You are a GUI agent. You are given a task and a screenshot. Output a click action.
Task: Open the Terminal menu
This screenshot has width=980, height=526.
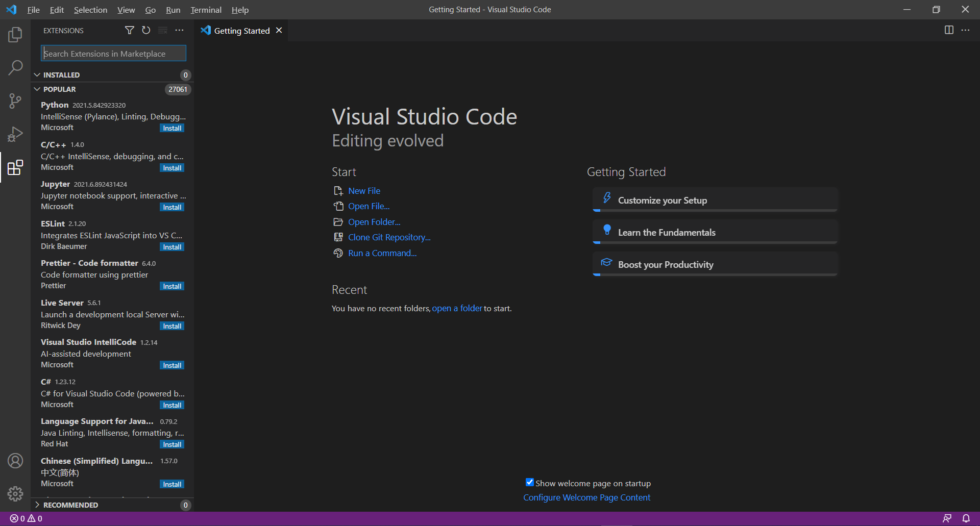point(206,10)
